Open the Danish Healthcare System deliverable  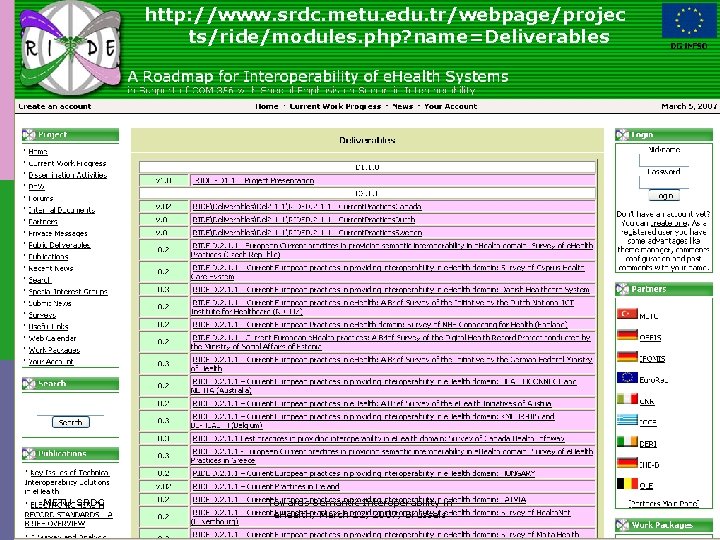point(391,290)
